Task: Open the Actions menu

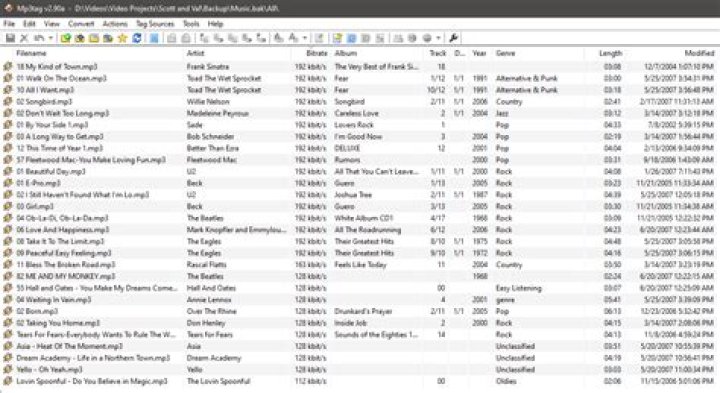Action: pos(115,23)
